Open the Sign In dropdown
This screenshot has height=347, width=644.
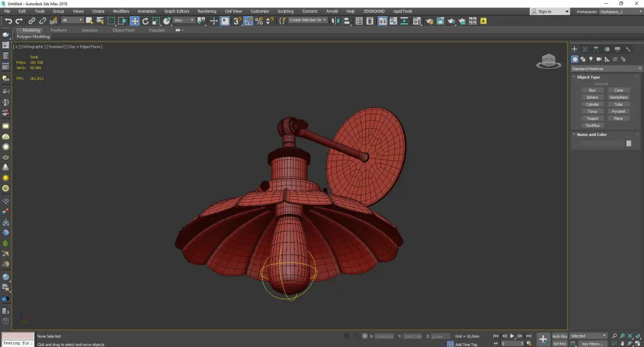coord(550,11)
